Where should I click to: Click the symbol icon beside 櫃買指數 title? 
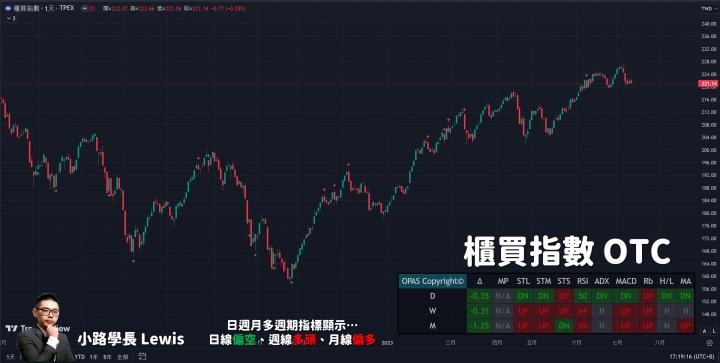coord(8,8)
